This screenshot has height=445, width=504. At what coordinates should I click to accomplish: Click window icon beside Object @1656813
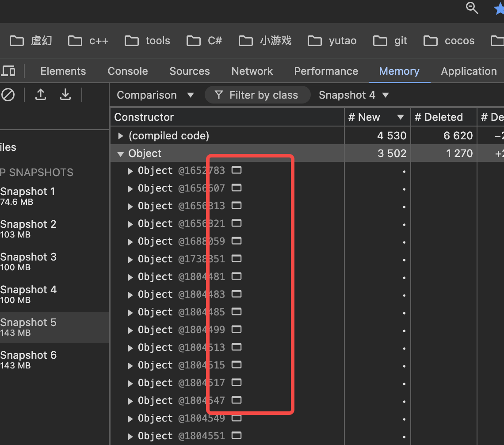coord(237,205)
